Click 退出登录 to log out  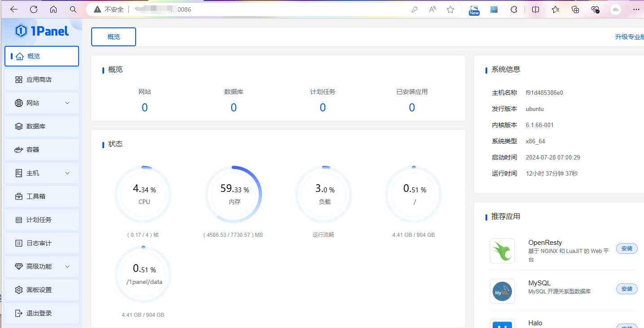[42, 313]
